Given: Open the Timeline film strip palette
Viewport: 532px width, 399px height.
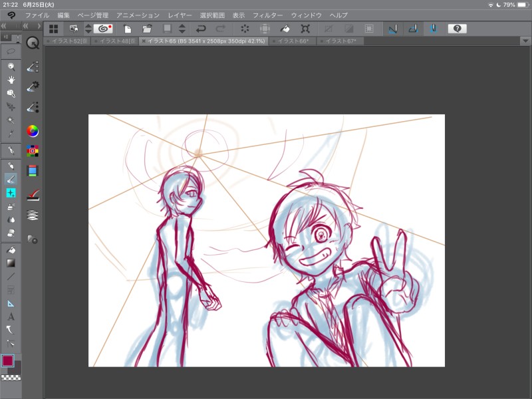Looking at the screenshot, I should point(33,171).
